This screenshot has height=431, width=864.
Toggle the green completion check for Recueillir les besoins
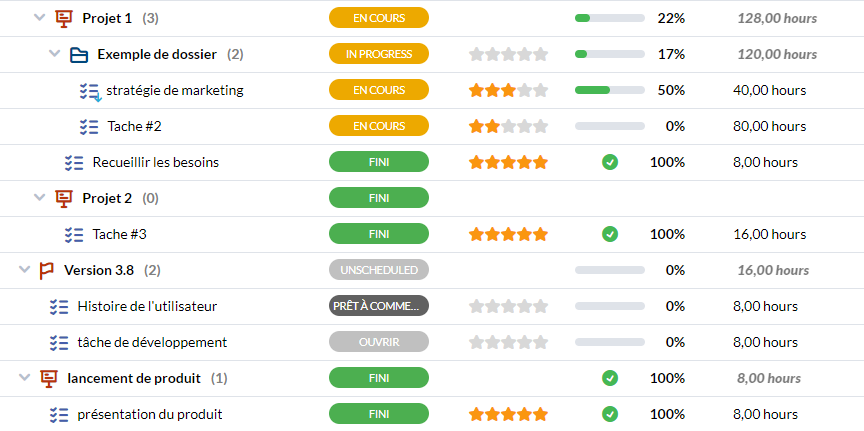coord(609,163)
